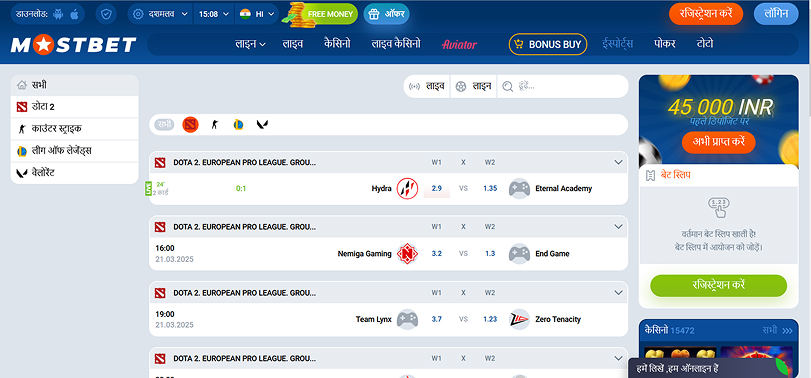This screenshot has height=378, width=811.
Task: Select डोटा 2 in the sidebar
Action: point(74,107)
